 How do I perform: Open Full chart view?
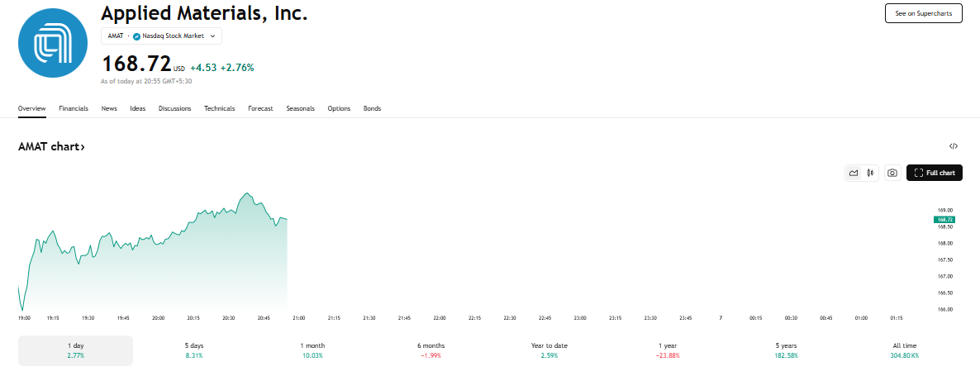935,173
